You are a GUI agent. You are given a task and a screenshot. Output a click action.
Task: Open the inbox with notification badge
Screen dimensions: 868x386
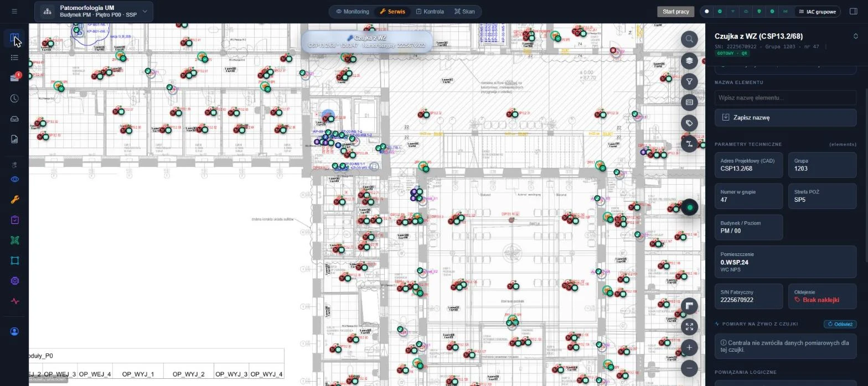click(x=14, y=78)
